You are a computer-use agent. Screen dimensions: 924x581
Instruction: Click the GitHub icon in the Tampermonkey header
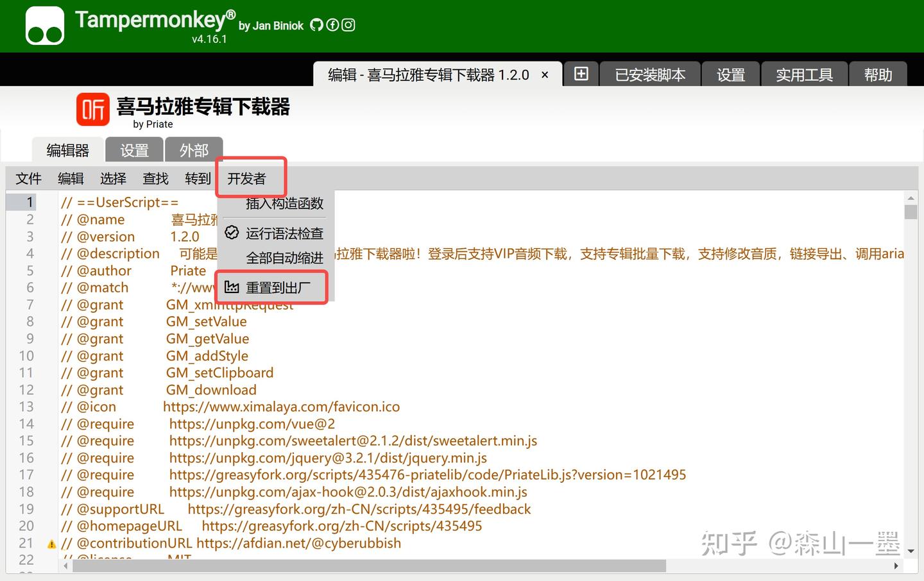pyautogui.click(x=316, y=25)
